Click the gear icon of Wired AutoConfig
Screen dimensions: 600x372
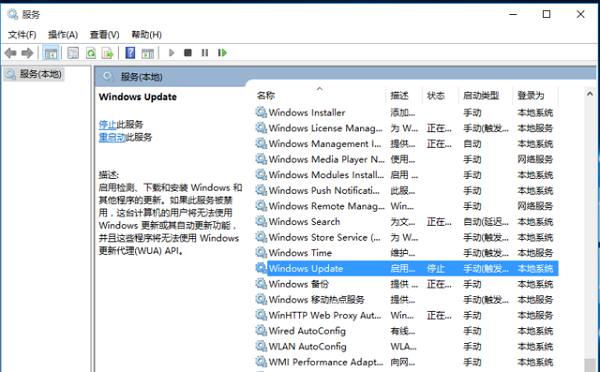click(261, 330)
